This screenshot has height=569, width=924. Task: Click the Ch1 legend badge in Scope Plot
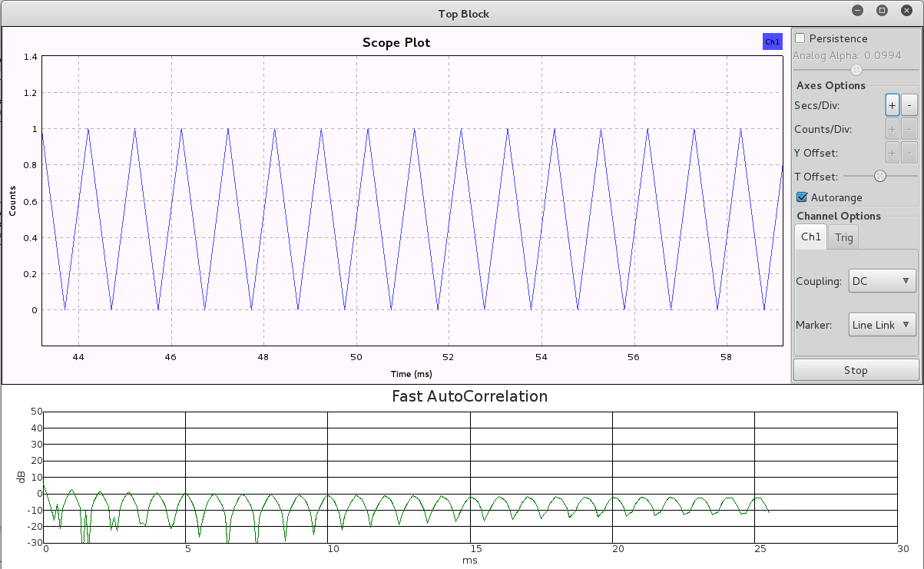coord(772,41)
